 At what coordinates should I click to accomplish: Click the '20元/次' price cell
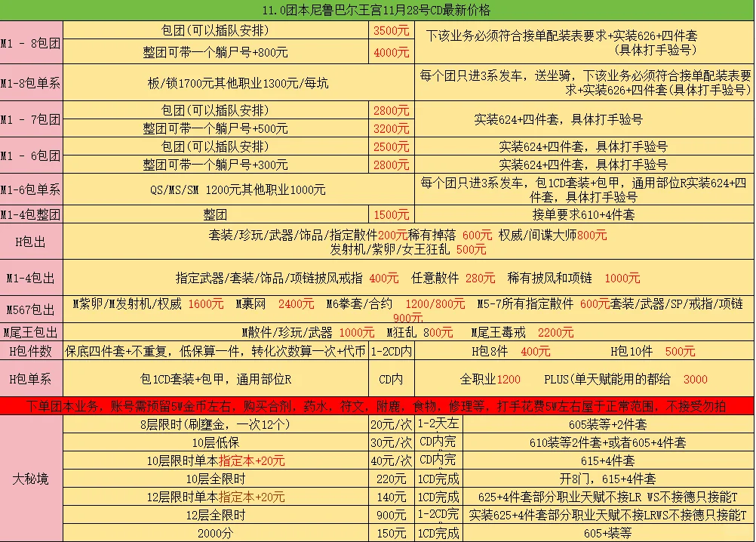click(392, 424)
